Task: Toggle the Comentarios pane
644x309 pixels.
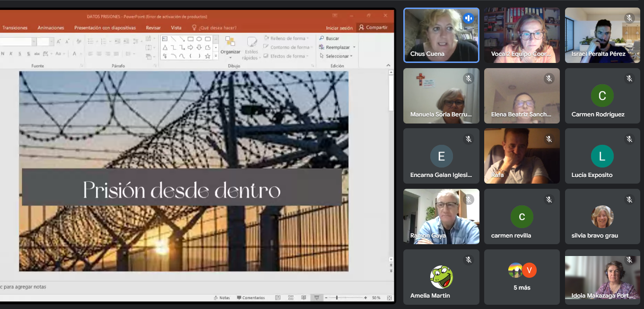Action: click(251, 298)
